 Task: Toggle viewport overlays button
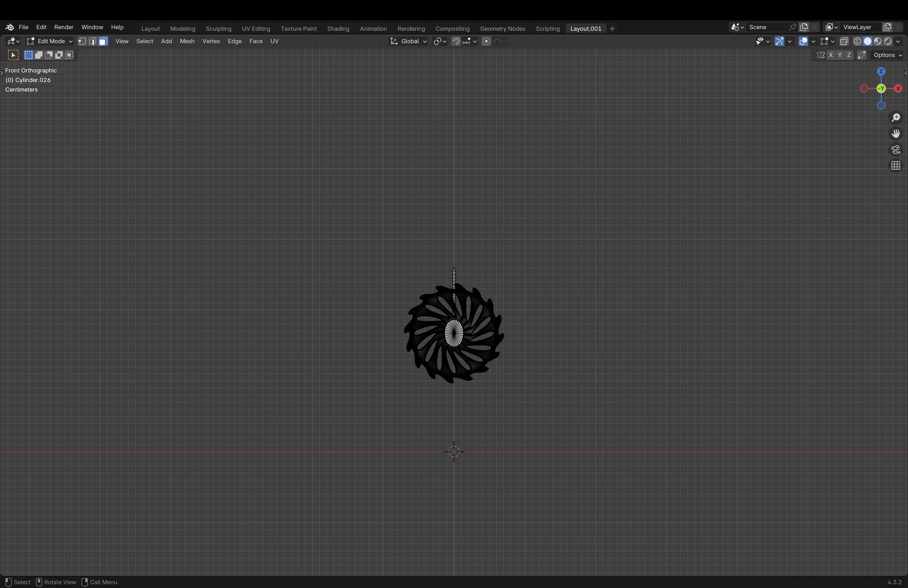tap(803, 41)
